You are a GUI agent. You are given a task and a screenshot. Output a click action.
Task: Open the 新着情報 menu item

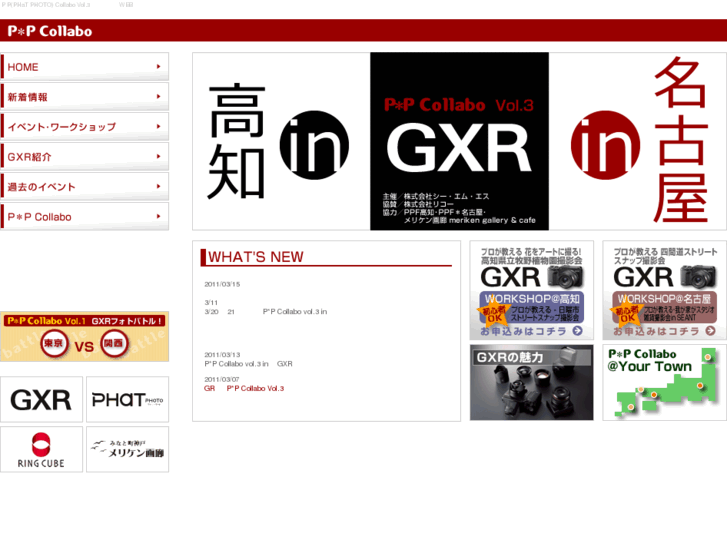point(84,96)
